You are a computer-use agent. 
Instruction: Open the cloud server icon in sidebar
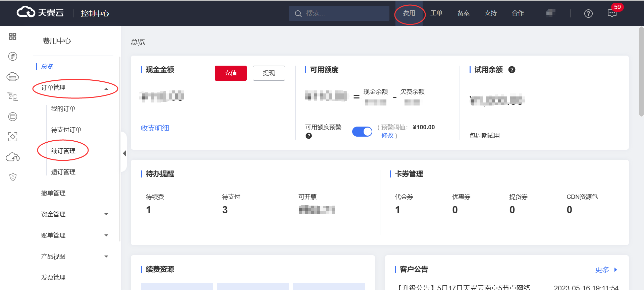12,77
